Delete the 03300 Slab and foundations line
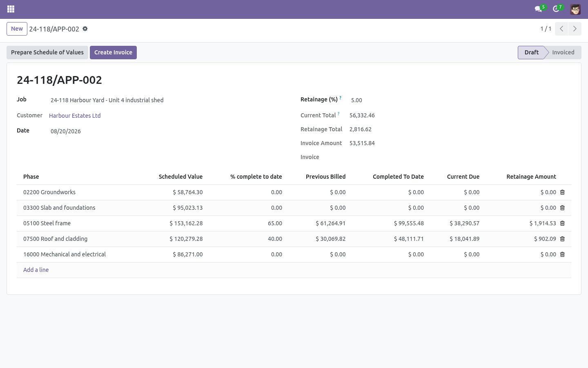The height and width of the screenshot is (368, 588). (x=562, y=208)
